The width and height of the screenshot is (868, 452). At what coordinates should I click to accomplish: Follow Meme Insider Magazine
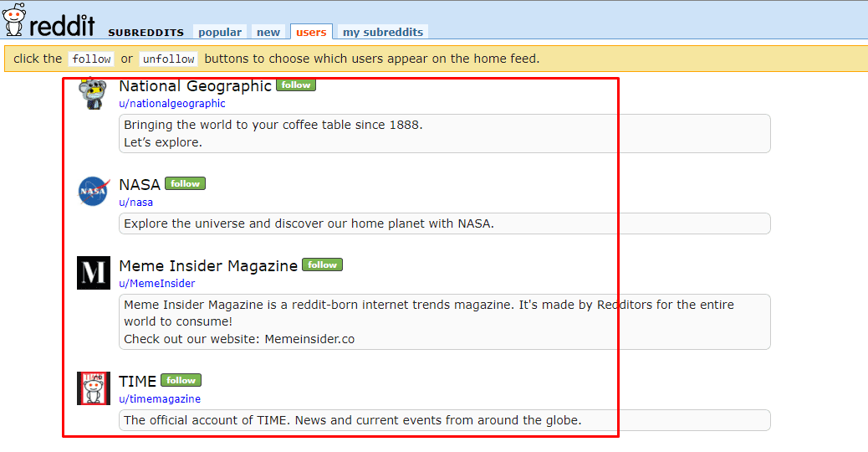(322, 265)
